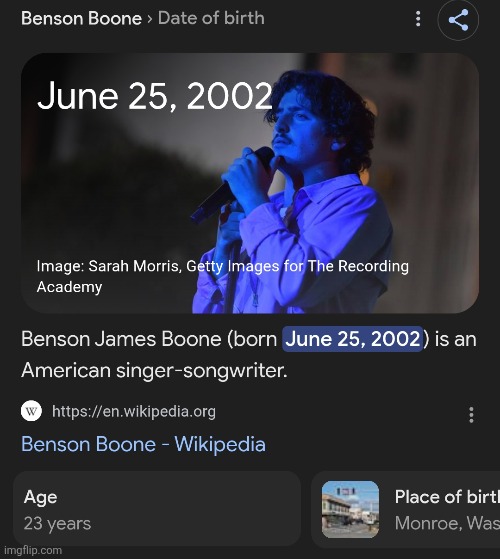Click the Benson James Boone description text

249,355
